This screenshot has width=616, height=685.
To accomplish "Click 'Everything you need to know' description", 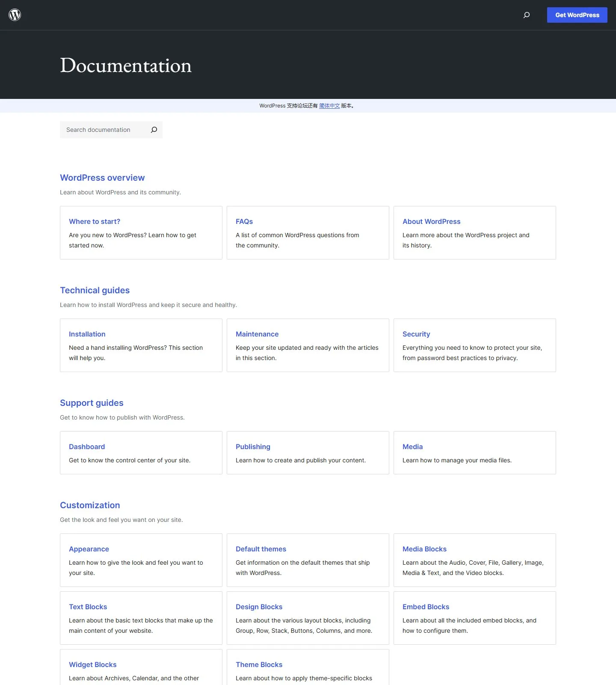I will tap(472, 353).
